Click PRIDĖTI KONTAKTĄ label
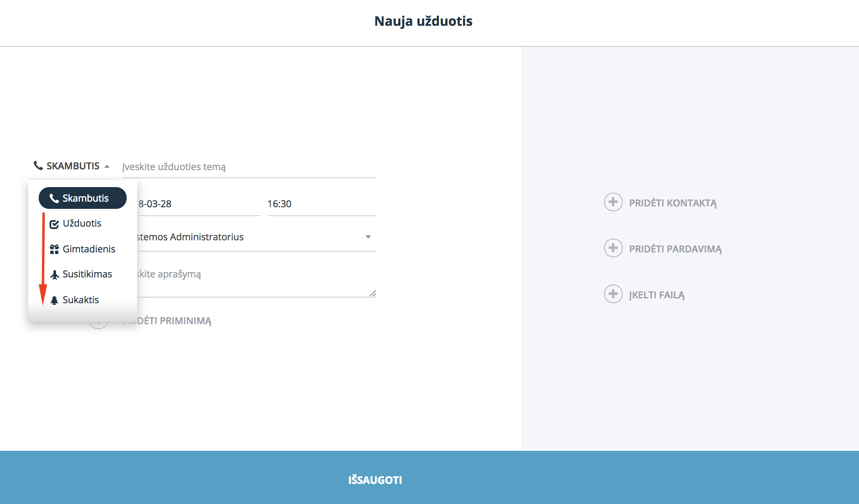The height and width of the screenshot is (504, 859). 673,203
